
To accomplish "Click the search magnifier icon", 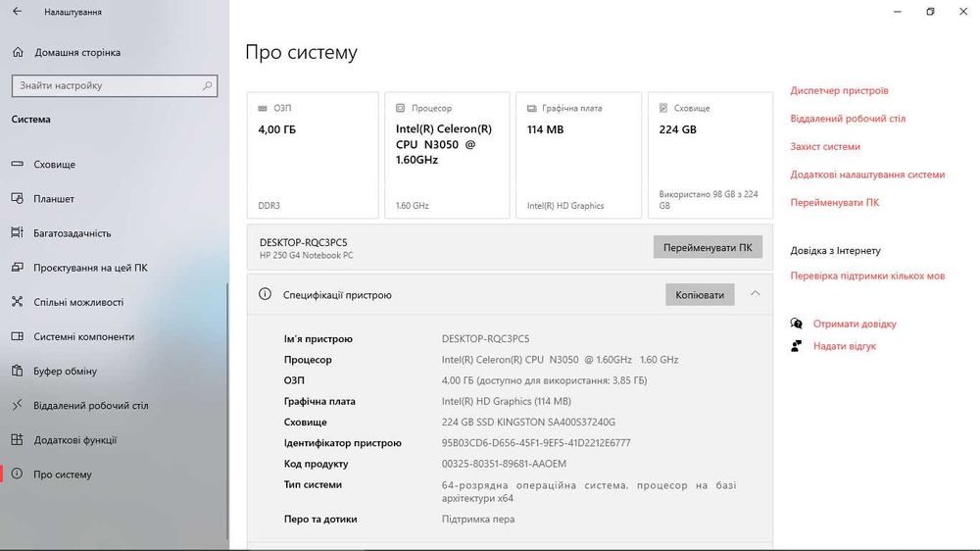I will [207, 85].
